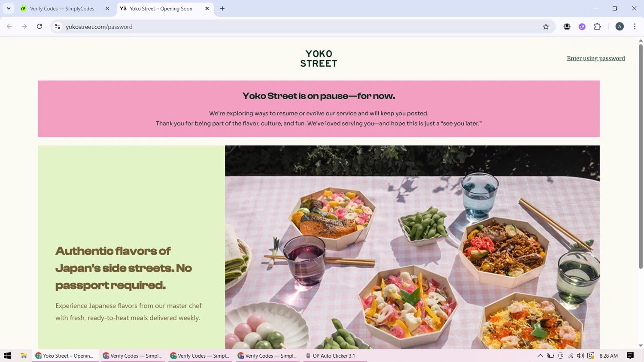The image size is (644, 362).
Task: Open the profile avatar A
Action: pos(620,27)
